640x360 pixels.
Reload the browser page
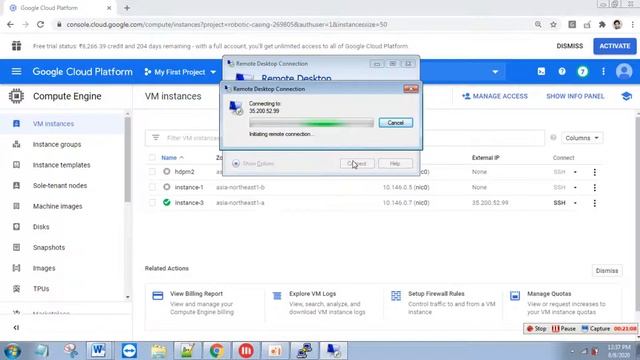tap(40, 24)
